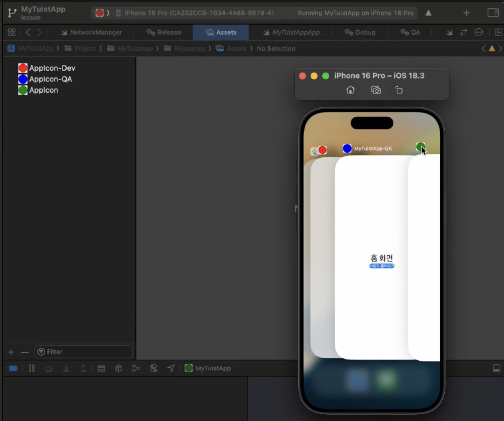The height and width of the screenshot is (421, 504).
Task: Open the Debug Memory Graph
Action: click(136, 368)
